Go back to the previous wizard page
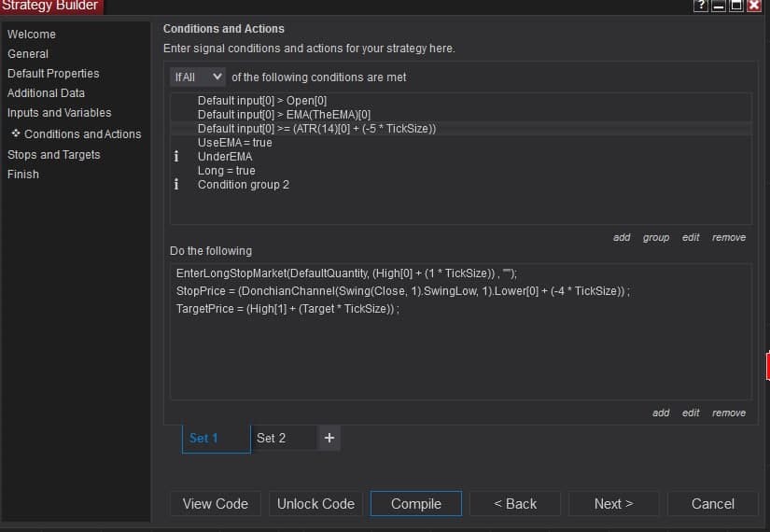Viewport: 770px width, 532px height. (515, 503)
